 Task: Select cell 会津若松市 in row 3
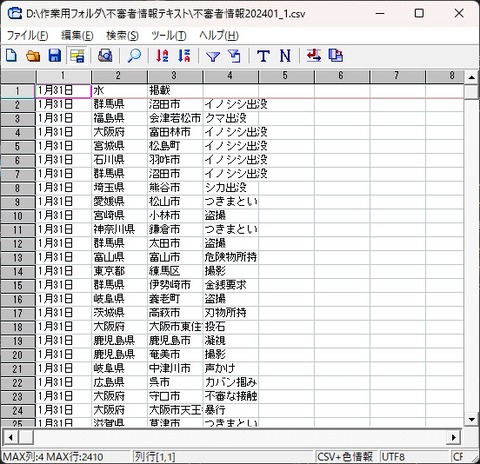point(175,118)
